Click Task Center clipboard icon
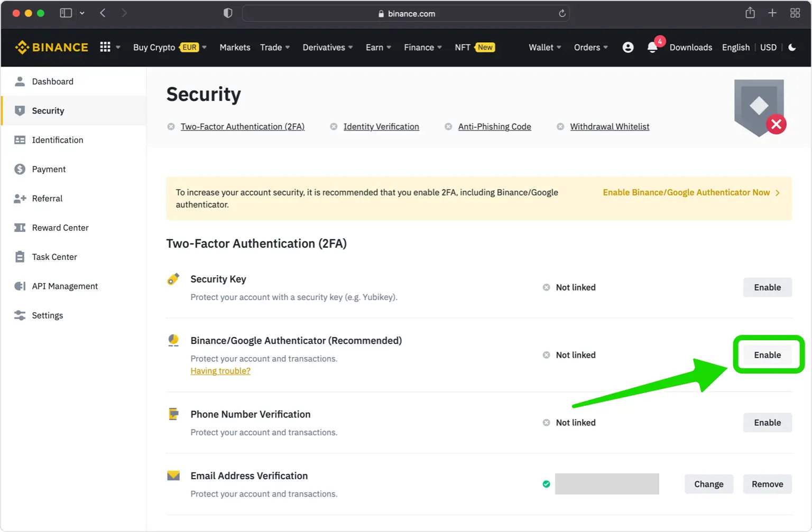Viewport: 812px width, 532px height. coord(20,257)
